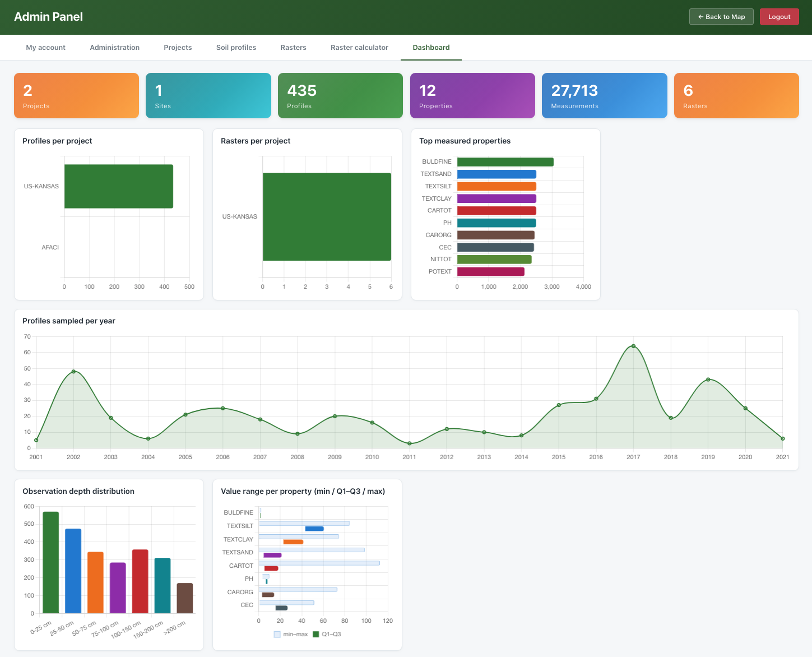
Task: Click the orange 50-75 cm depth bar
Action: [95, 582]
